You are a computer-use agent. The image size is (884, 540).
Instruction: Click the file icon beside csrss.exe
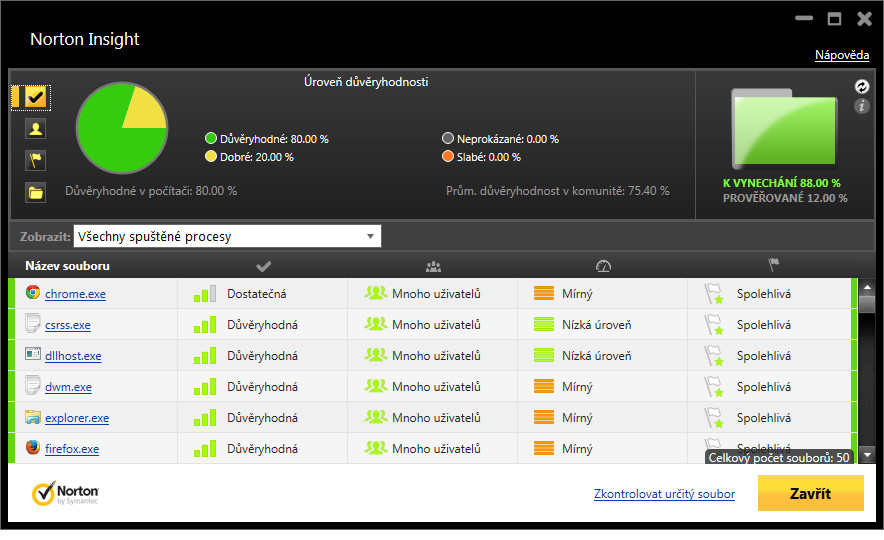33,323
